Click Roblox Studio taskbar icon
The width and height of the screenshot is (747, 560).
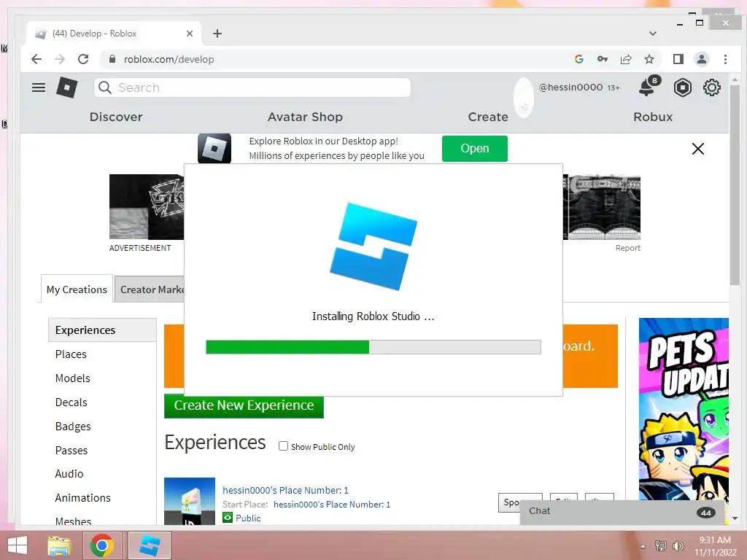150,545
